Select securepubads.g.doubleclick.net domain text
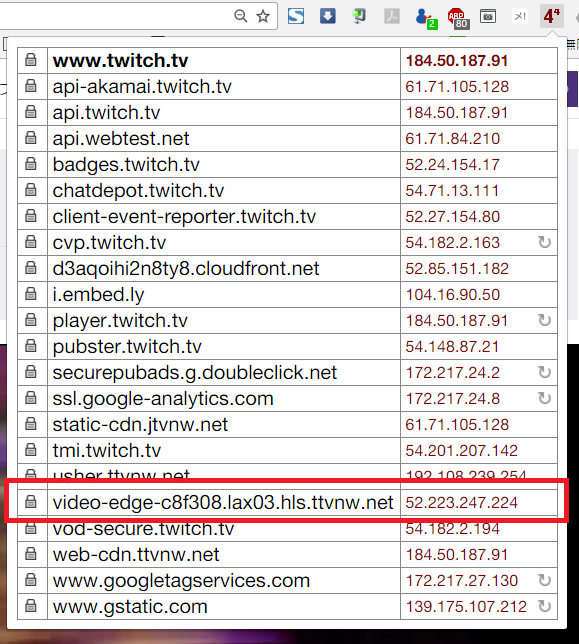Screen dimensions: 579x644 (195, 373)
